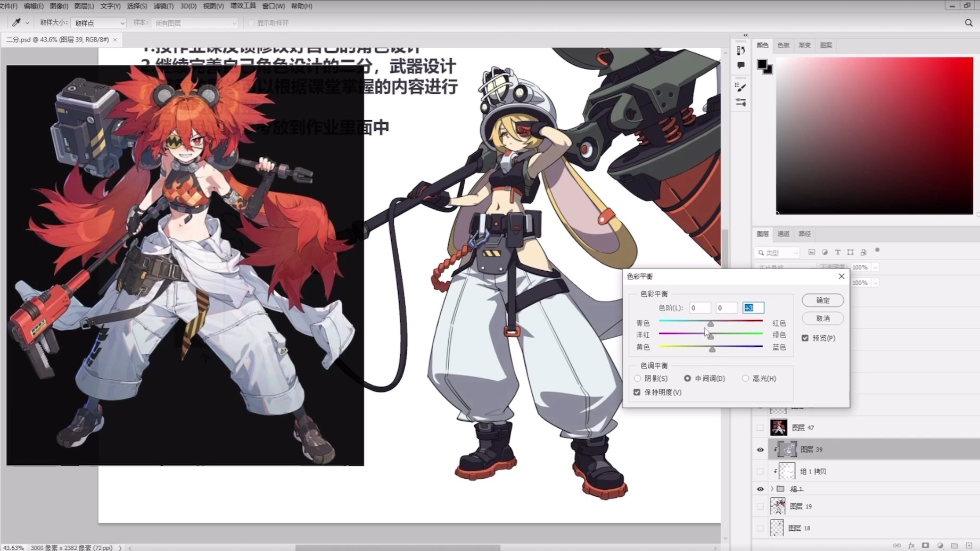Hide 图层 39 using its eye icon

click(760, 450)
